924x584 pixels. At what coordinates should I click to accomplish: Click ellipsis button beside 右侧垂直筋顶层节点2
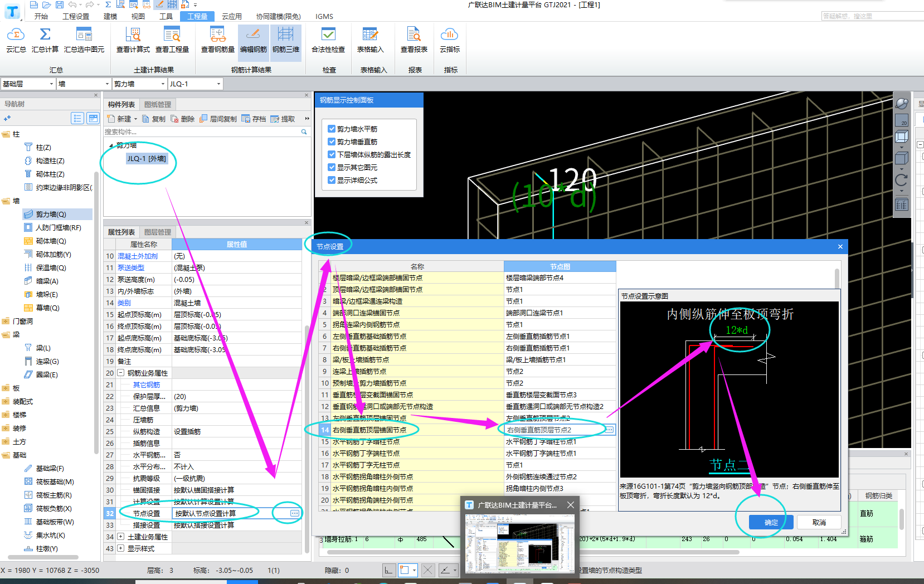pos(609,430)
